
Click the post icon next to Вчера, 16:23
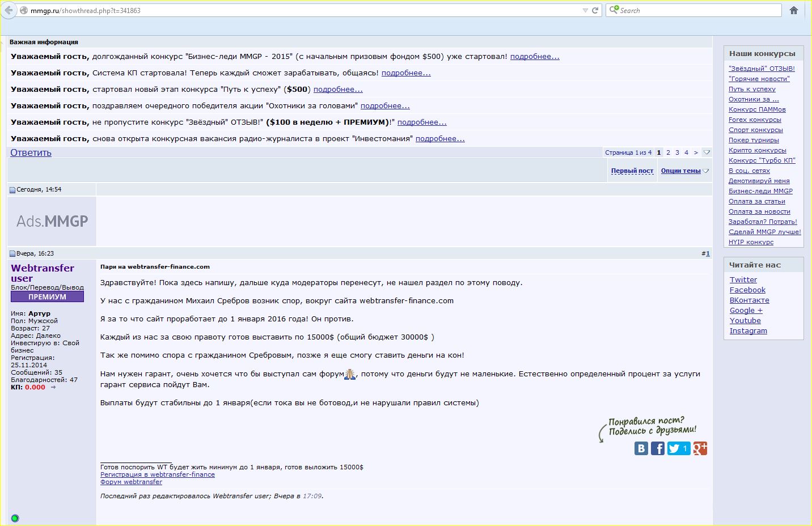[x=12, y=254]
